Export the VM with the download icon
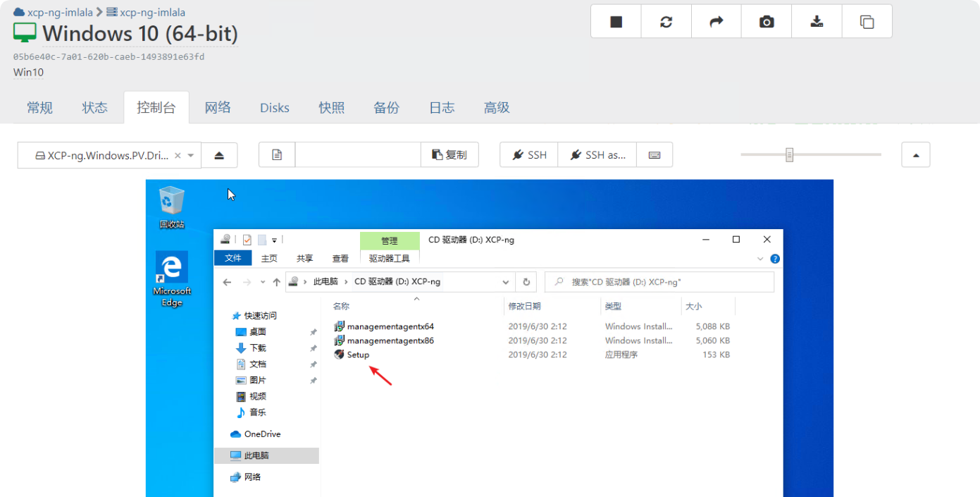The width and height of the screenshot is (980, 497). pos(817,22)
